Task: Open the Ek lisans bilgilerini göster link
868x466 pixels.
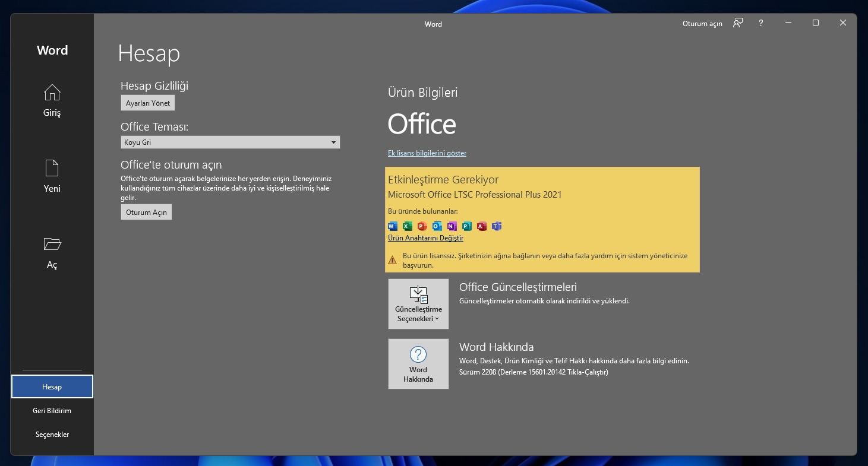Action: pos(427,153)
